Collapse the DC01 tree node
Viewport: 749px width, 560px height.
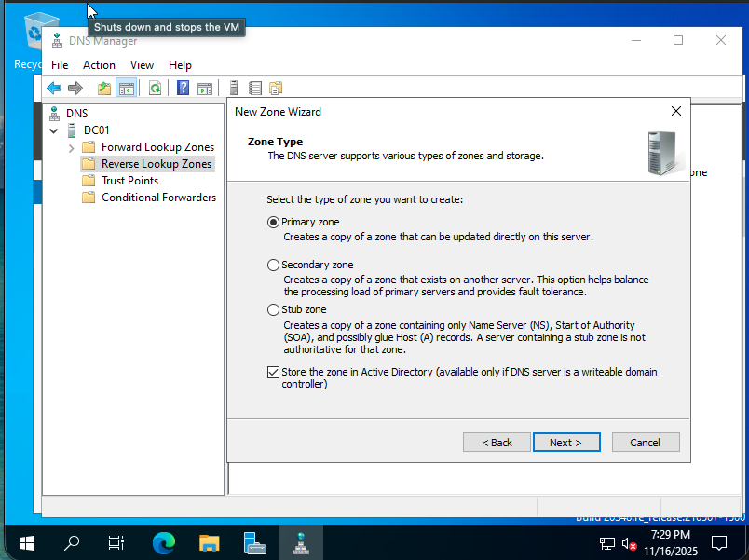[53, 130]
